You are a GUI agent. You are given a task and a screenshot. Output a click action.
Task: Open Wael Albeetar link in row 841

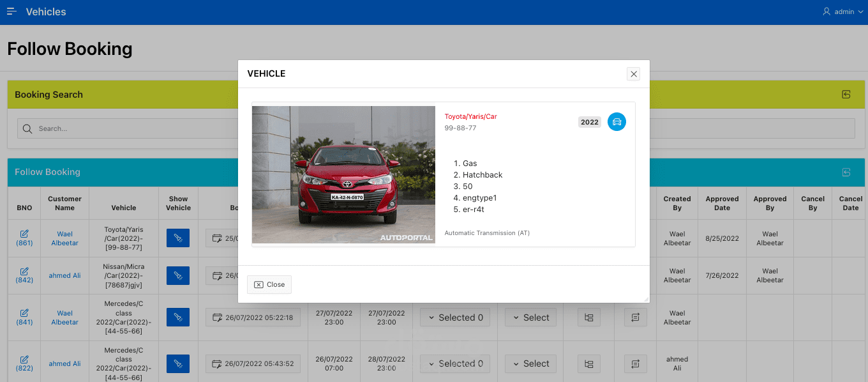[64, 317]
